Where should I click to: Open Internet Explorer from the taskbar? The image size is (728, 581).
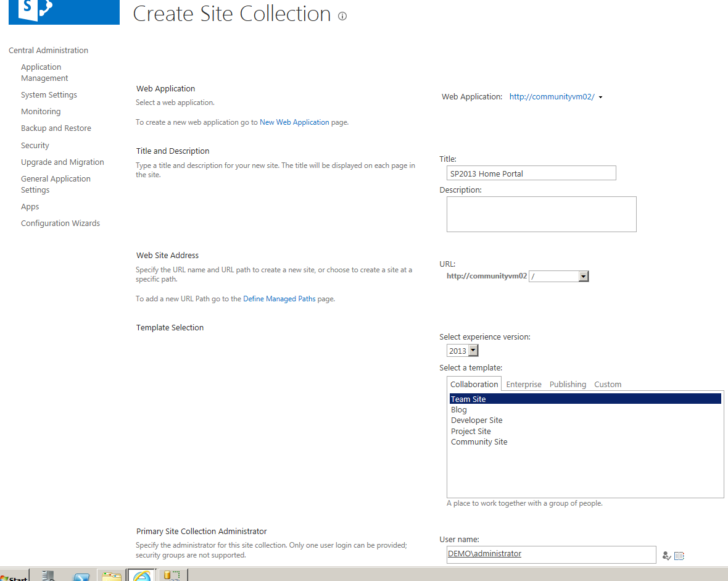click(141, 575)
